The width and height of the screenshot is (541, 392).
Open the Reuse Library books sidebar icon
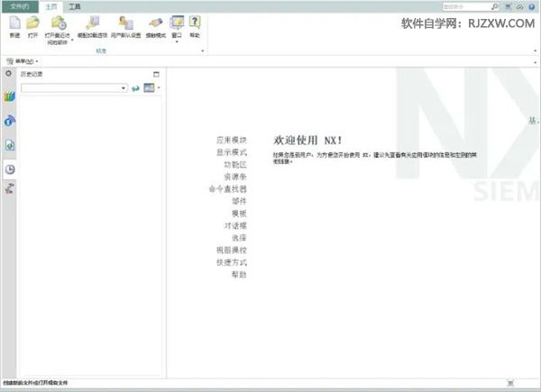click(10, 97)
